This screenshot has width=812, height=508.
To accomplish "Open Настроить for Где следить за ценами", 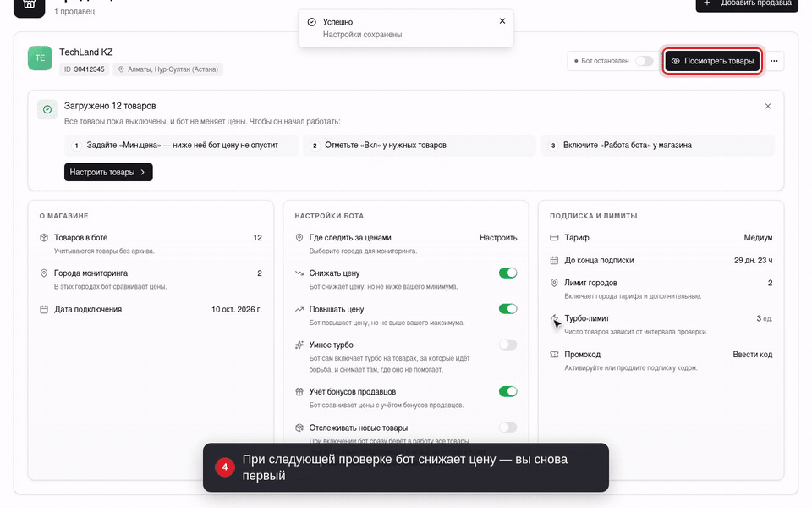I will pos(498,238).
